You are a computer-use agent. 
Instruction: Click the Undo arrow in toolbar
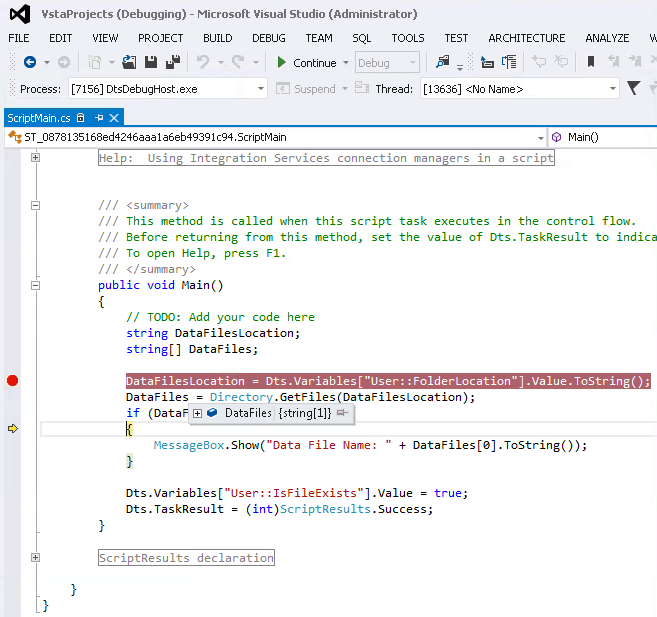coord(203,62)
